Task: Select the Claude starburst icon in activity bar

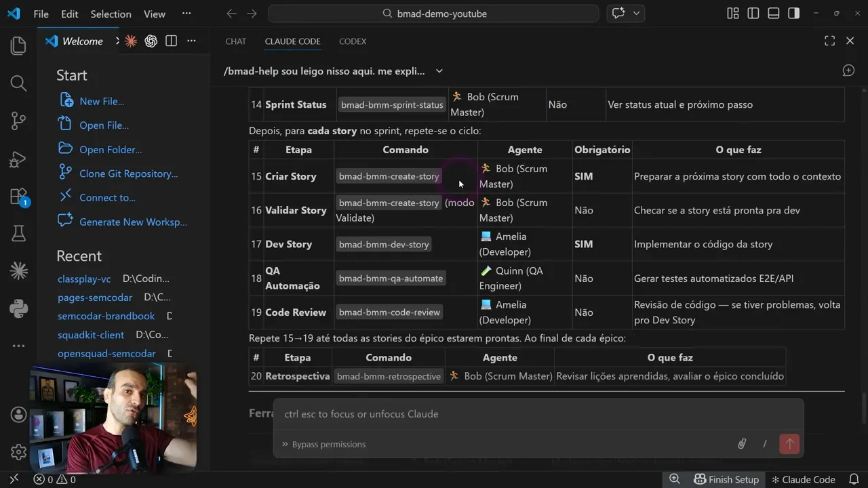Action: pos(18,270)
